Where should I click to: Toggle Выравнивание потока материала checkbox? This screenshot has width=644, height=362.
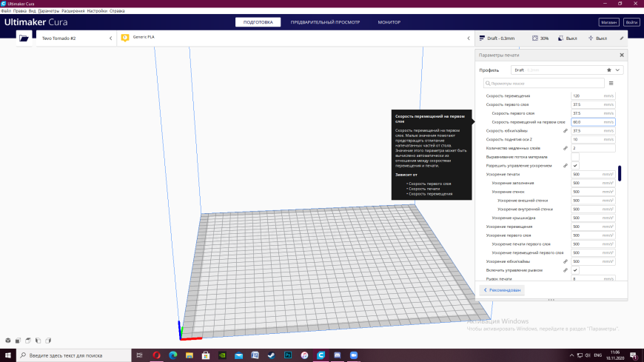point(575,157)
